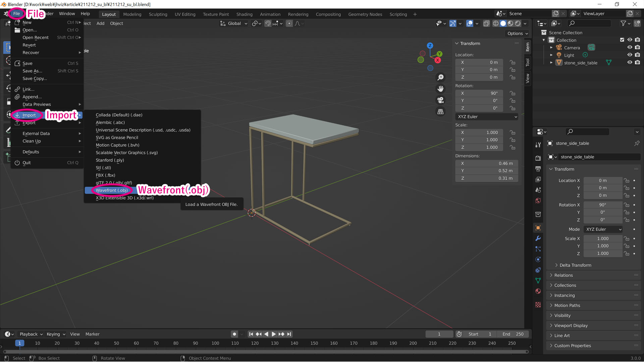Toggle Use Preview Range clock icon

[x=459, y=334]
